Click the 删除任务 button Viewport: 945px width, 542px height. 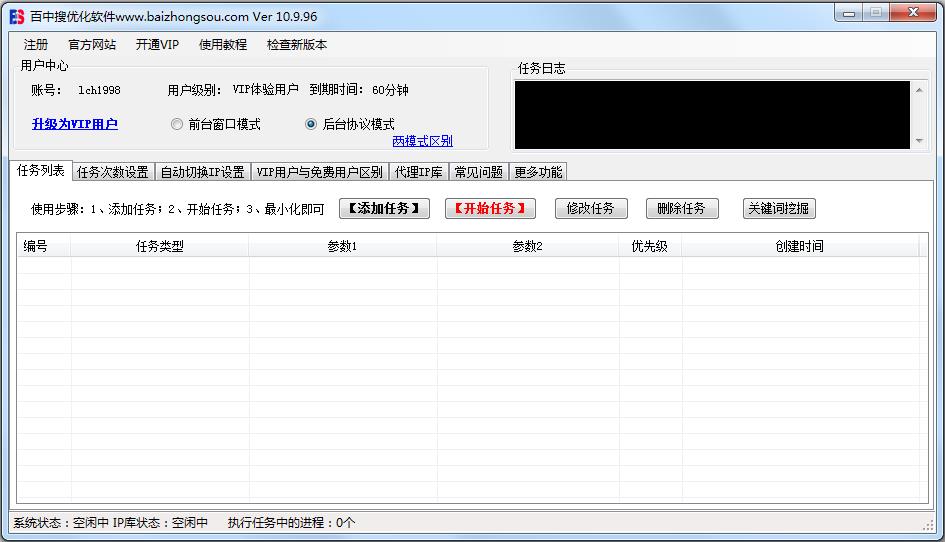(682, 209)
